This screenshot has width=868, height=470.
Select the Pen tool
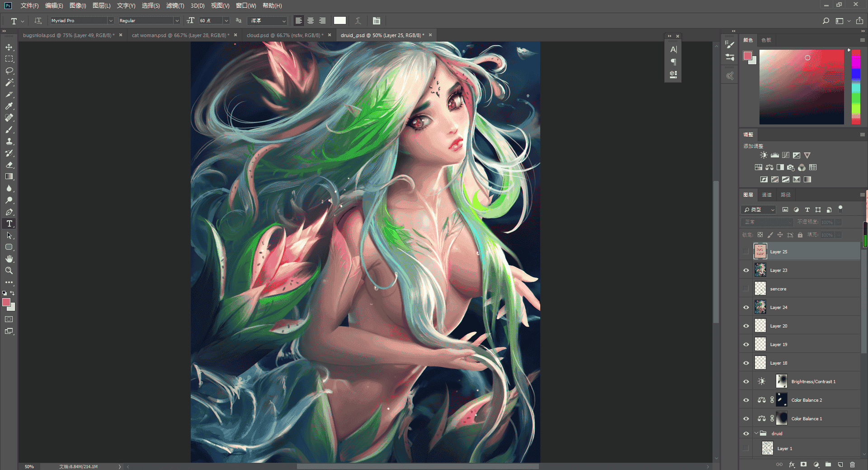(x=9, y=212)
